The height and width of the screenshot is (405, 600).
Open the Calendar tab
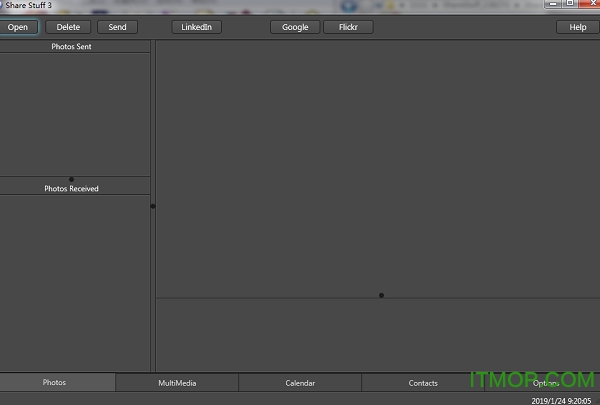(x=300, y=383)
